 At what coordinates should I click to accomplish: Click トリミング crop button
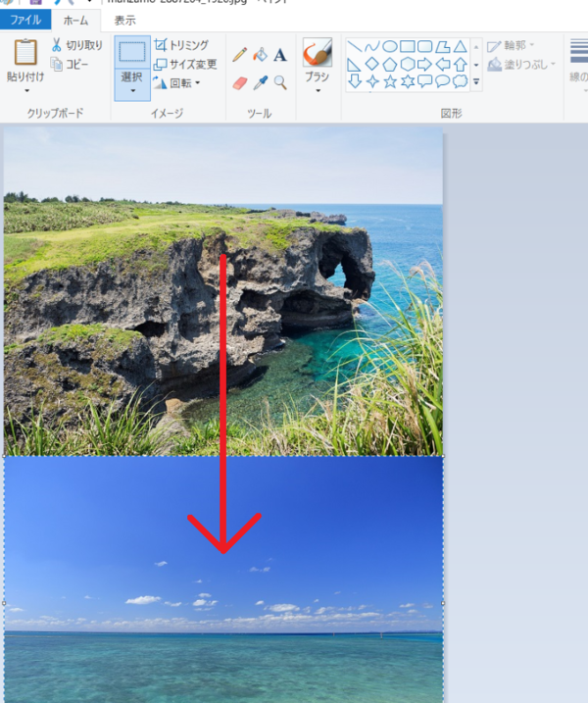[181, 45]
